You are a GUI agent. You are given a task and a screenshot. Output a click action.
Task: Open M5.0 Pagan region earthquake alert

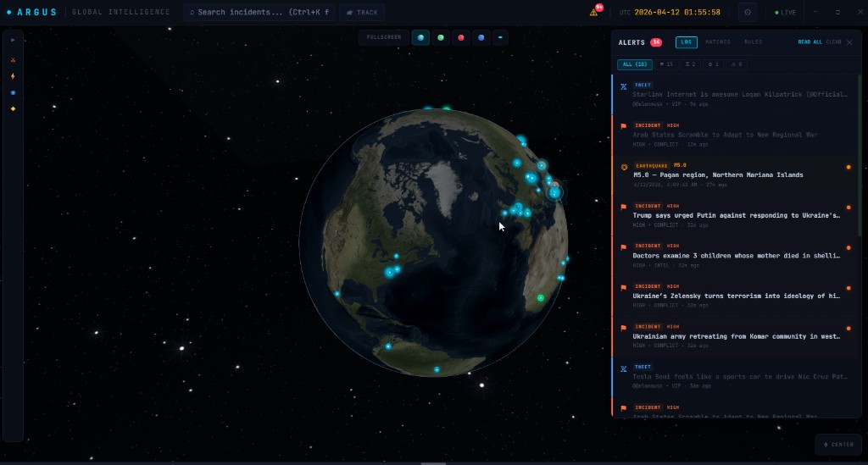tap(734, 175)
